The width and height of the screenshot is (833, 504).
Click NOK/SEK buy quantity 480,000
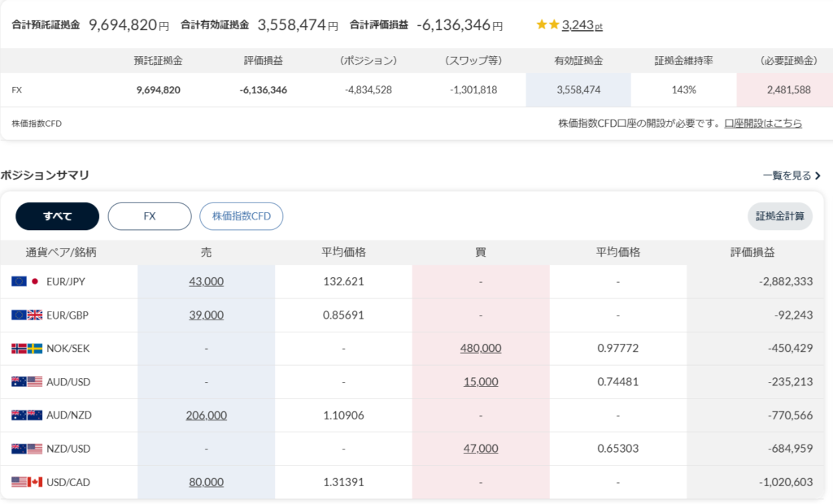tap(480, 348)
